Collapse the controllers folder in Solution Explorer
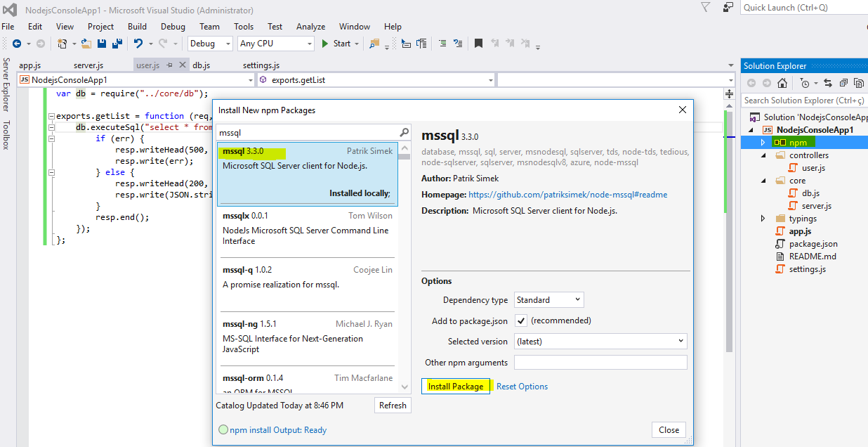Screen dimensions: 868x447 [x=763, y=155]
